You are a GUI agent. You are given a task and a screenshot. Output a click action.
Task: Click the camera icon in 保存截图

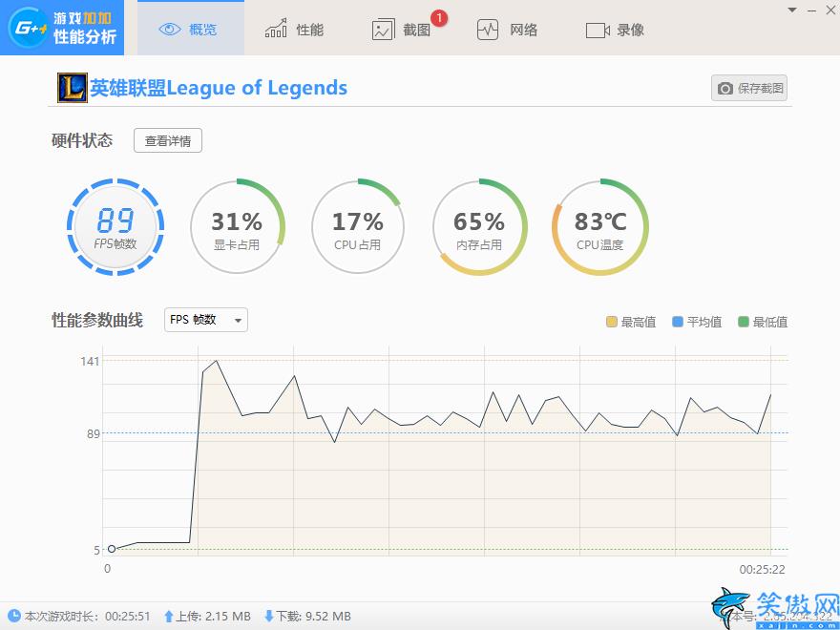coord(724,89)
